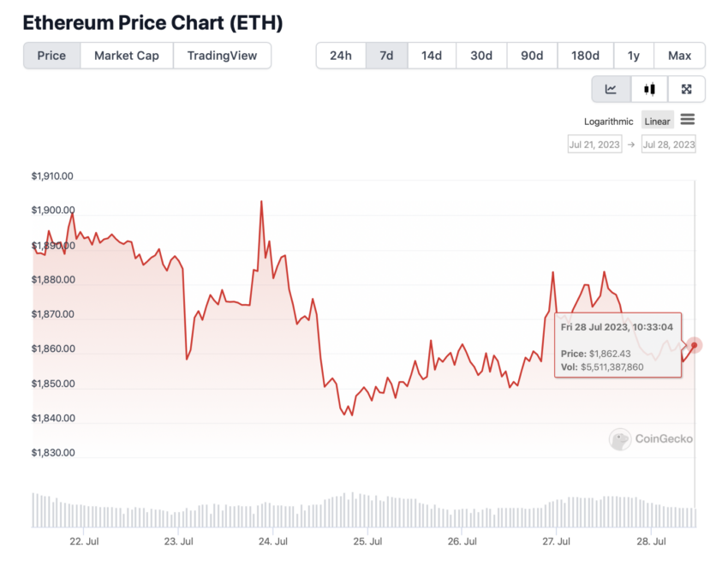Image resolution: width=728 pixels, height=566 pixels.
Task: Enable Logarithmic scale
Action: (x=608, y=122)
